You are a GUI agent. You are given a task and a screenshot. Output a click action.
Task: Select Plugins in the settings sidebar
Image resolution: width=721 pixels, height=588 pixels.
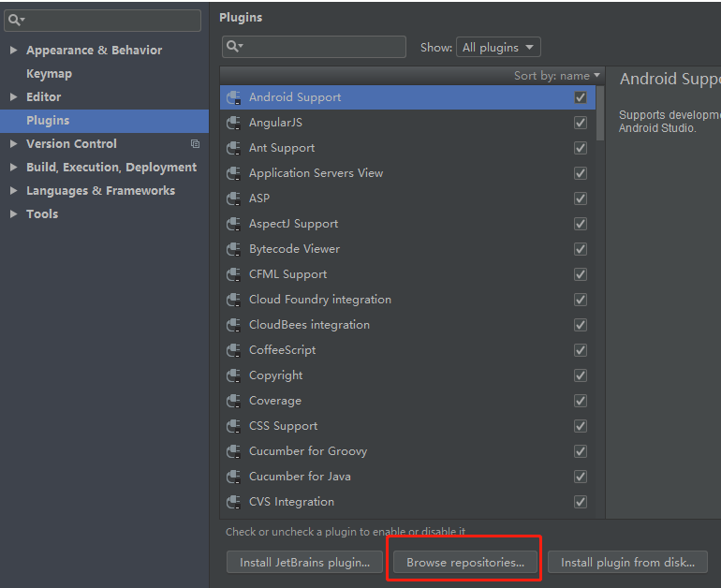pos(48,121)
